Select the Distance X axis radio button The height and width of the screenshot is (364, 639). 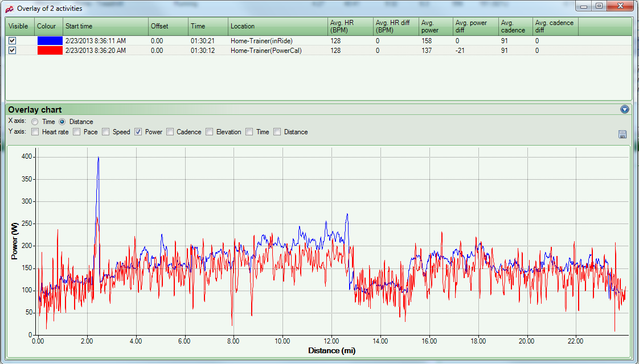63,122
